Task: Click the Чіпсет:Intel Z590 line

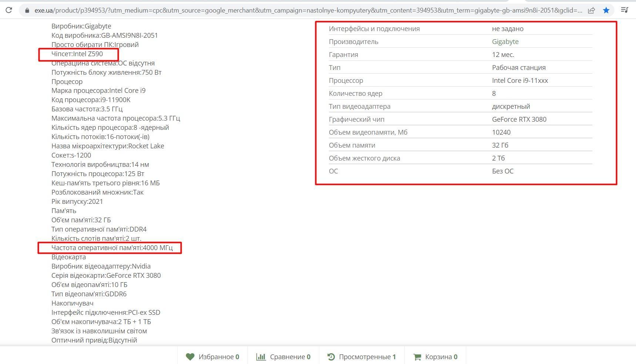Action: click(77, 54)
